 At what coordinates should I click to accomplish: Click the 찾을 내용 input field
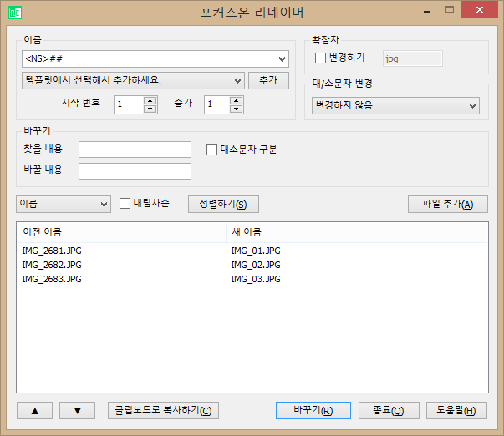(x=135, y=150)
